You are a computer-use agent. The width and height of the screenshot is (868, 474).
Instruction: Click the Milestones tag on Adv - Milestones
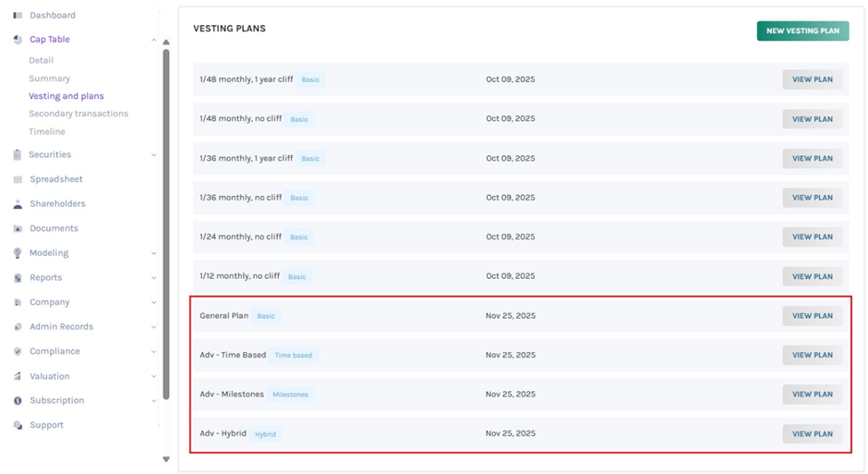coord(290,395)
